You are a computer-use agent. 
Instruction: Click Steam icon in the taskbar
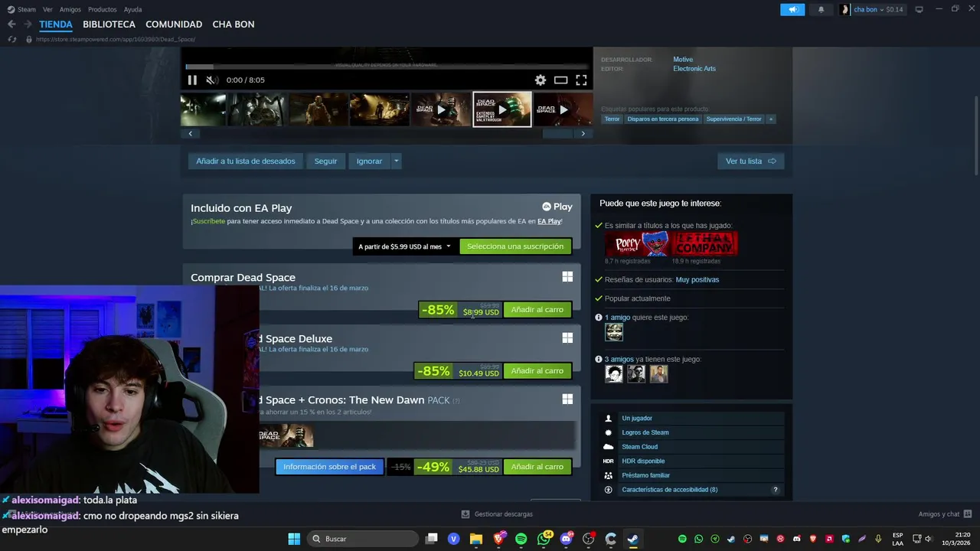click(633, 539)
